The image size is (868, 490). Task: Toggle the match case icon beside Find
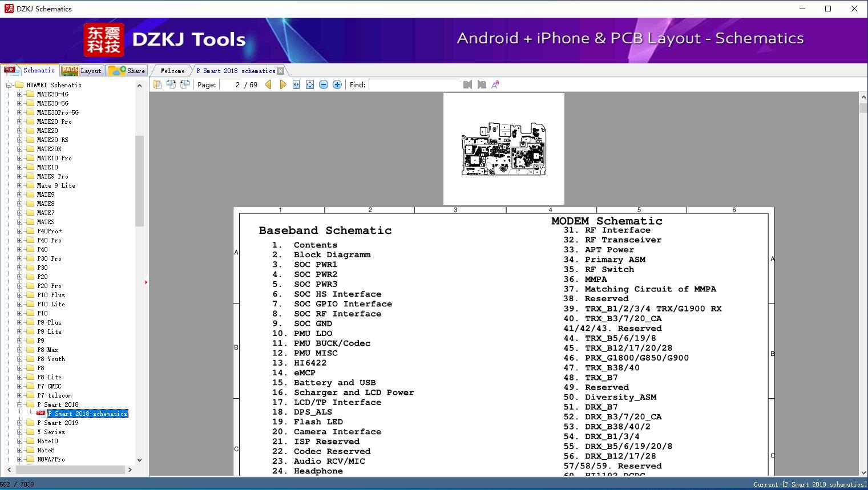click(x=495, y=84)
